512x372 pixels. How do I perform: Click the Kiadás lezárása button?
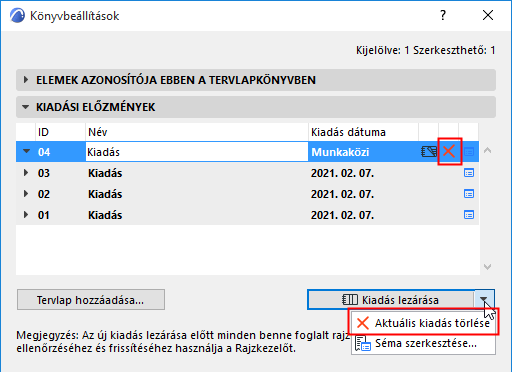[x=391, y=300]
